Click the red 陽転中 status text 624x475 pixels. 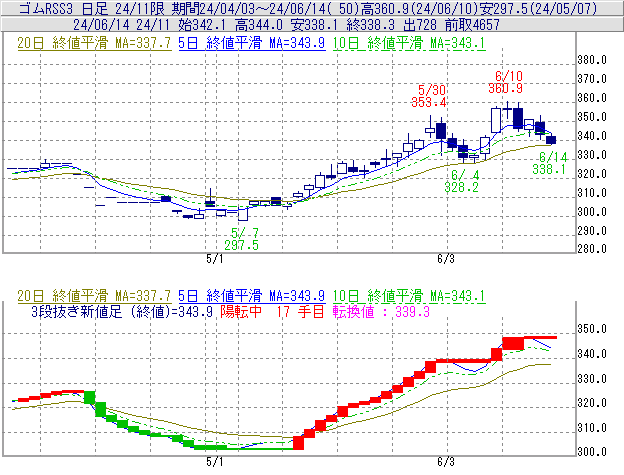pyautogui.click(x=241, y=311)
